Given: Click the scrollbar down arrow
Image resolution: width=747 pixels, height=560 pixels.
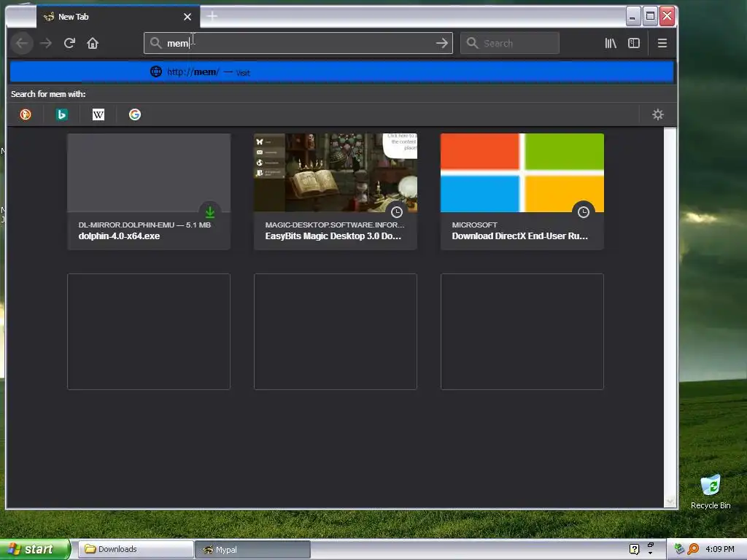Looking at the screenshot, I should [670, 502].
